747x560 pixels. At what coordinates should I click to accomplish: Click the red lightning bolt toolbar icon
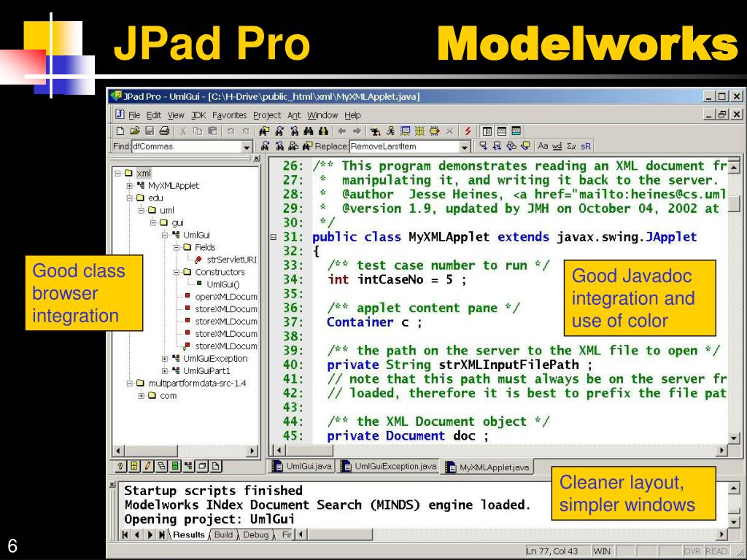click(468, 131)
